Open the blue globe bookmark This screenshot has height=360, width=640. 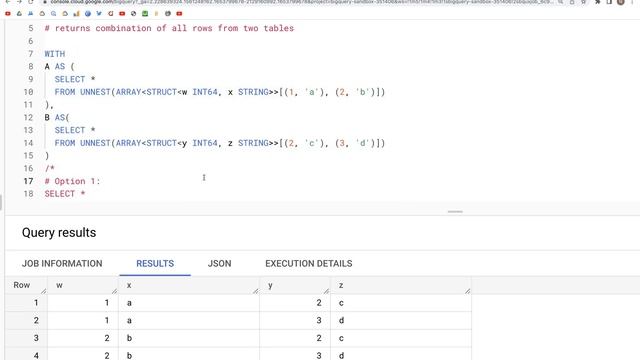pos(88,13)
